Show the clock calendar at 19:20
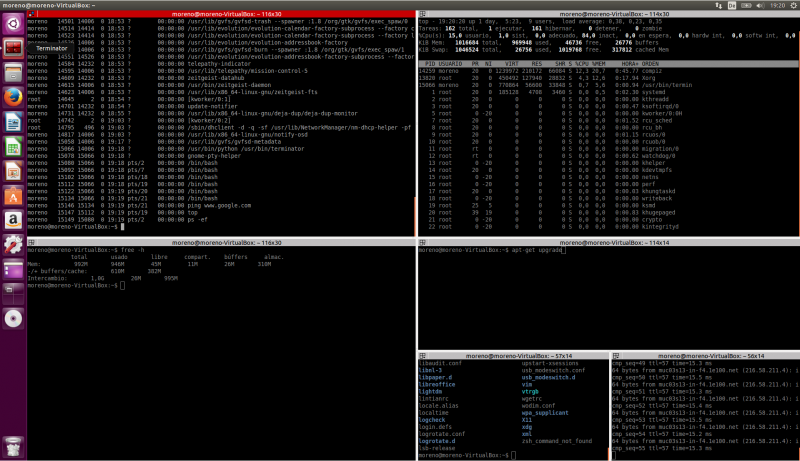This screenshot has height=461, width=800. tap(778, 5)
